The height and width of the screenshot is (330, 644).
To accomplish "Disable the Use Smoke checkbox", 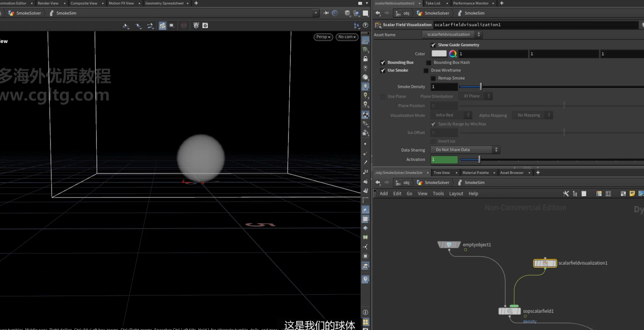I will [x=383, y=70].
